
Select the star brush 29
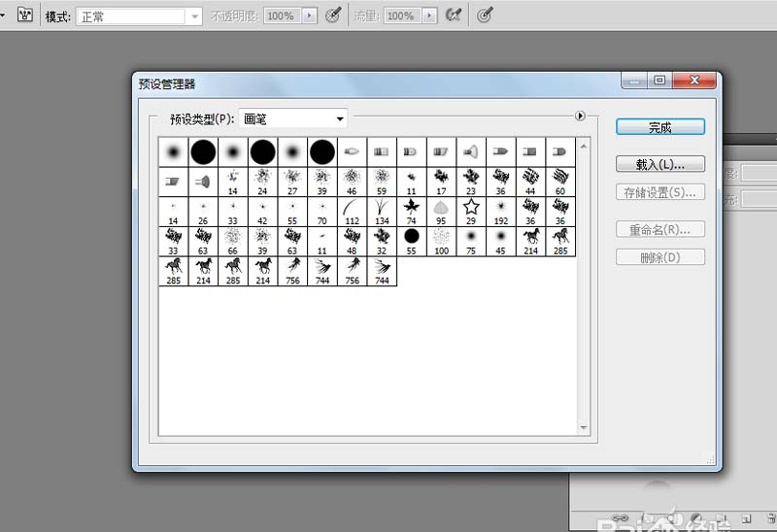471,211
